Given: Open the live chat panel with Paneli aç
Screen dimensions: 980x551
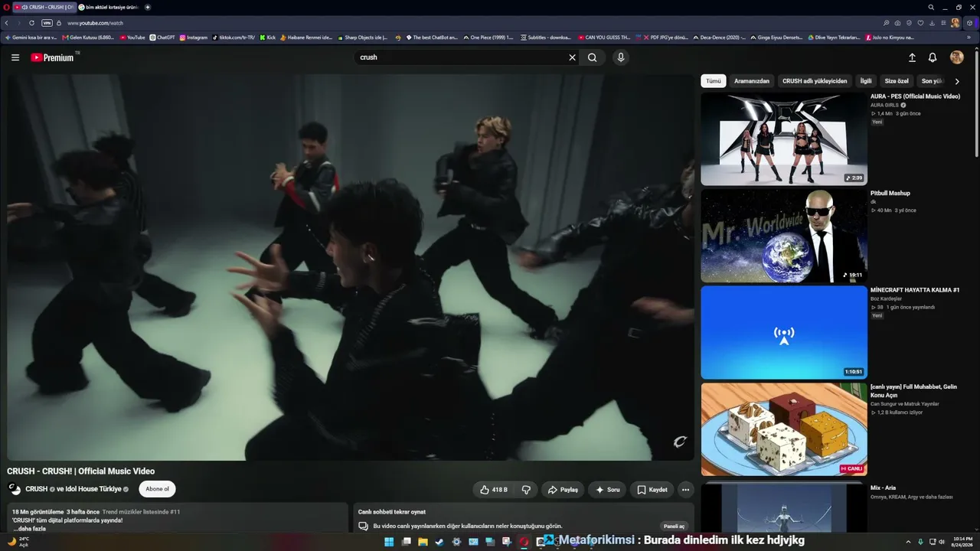Looking at the screenshot, I should click(674, 527).
